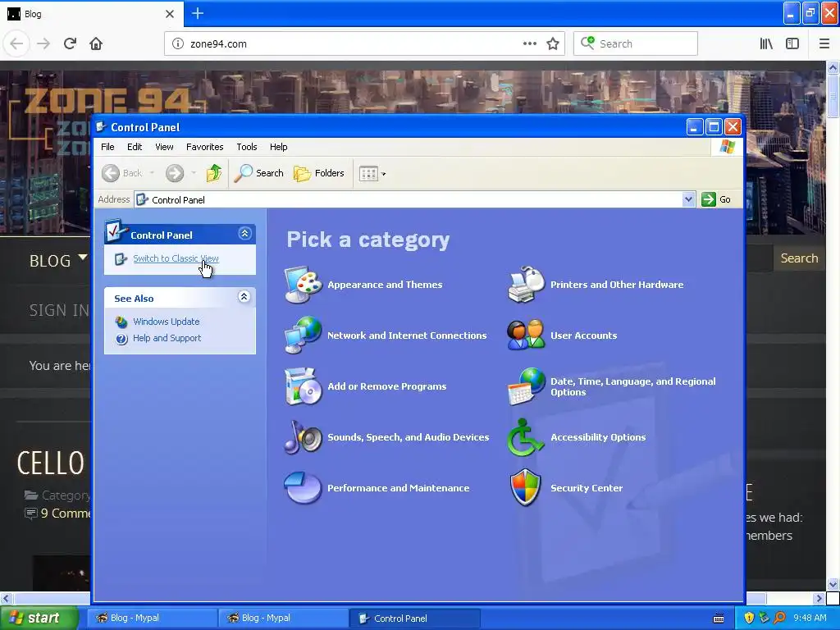
Task: Open the Security Center shield icon
Action: (526, 488)
